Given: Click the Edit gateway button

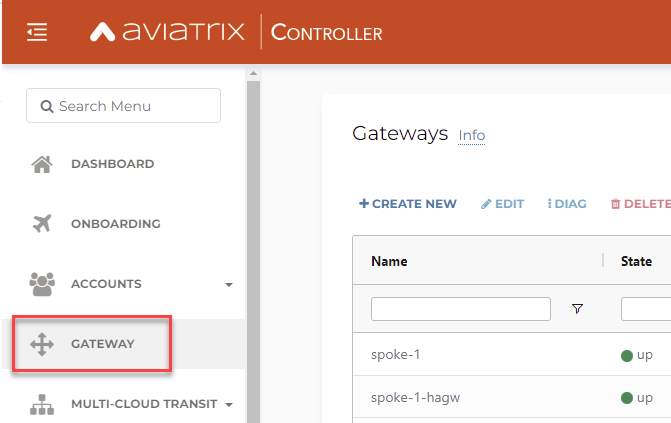Looking at the screenshot, I should [x=502, y=204].
